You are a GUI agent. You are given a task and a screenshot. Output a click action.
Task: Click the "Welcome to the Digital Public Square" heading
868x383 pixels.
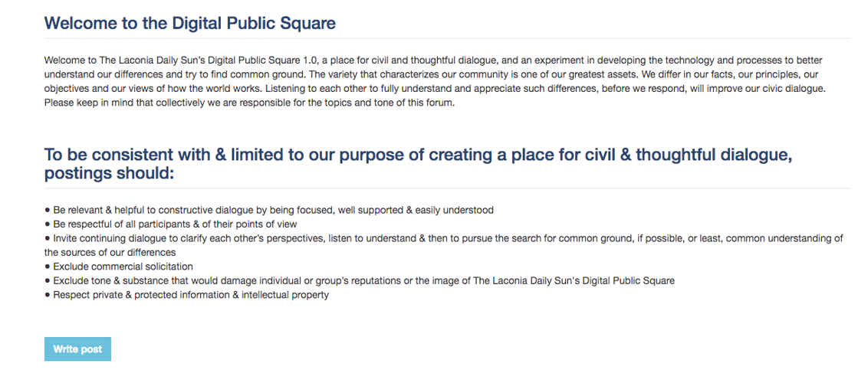coord(189,23)
